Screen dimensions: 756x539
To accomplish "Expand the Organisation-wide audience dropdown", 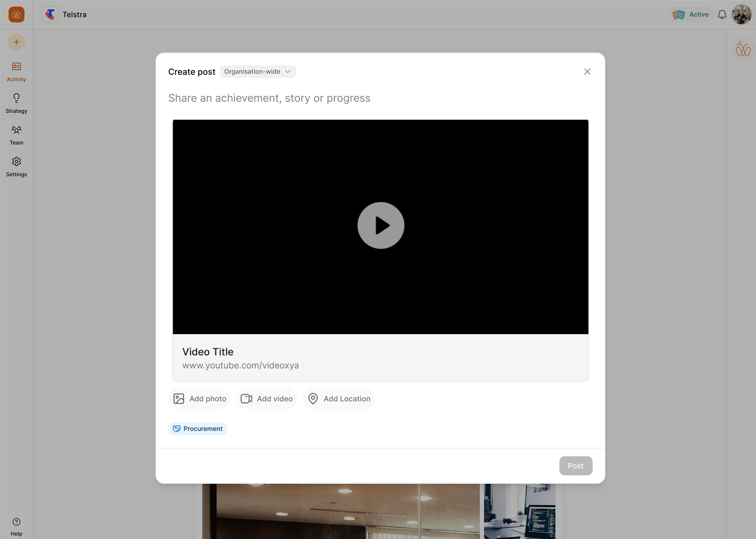I will tap(258, 72).
